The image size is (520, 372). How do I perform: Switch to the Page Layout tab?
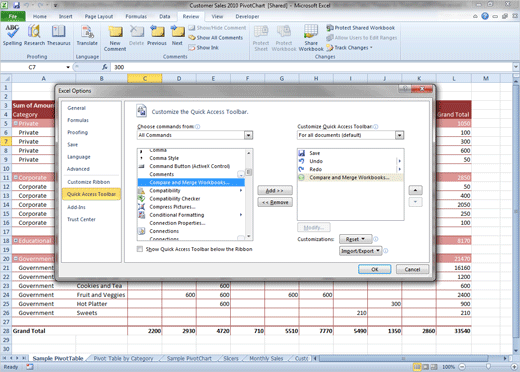(99, 16)
